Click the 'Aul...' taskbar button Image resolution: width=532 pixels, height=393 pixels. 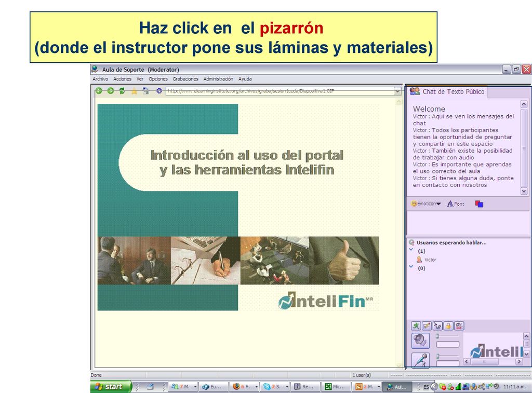pyautogui.click(x=397, y=387)
